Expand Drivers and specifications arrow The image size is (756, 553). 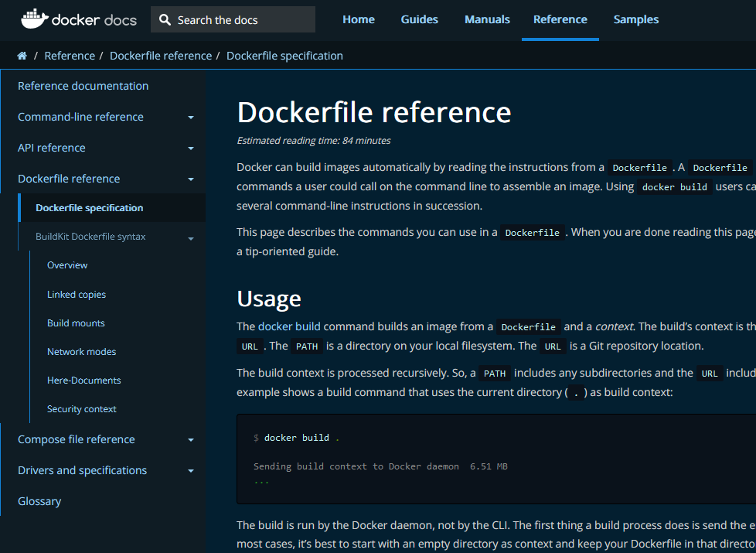point(191,471)
